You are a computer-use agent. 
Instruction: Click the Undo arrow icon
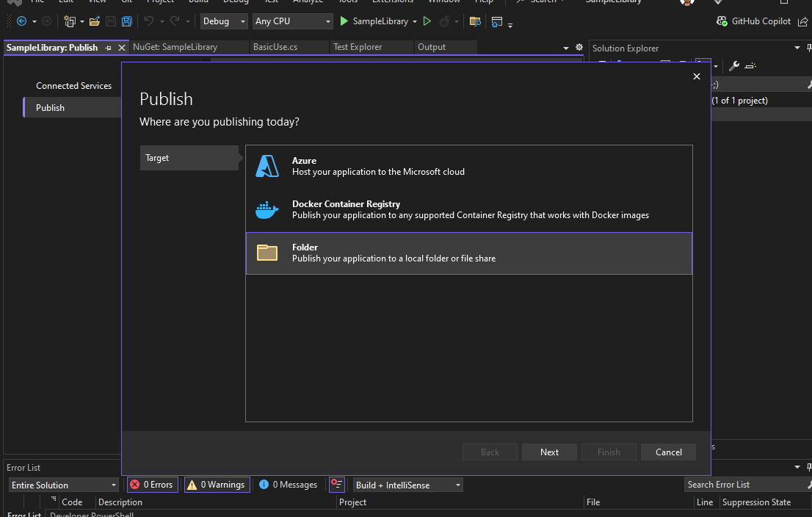pyautogui.click(x=149, y=21)
